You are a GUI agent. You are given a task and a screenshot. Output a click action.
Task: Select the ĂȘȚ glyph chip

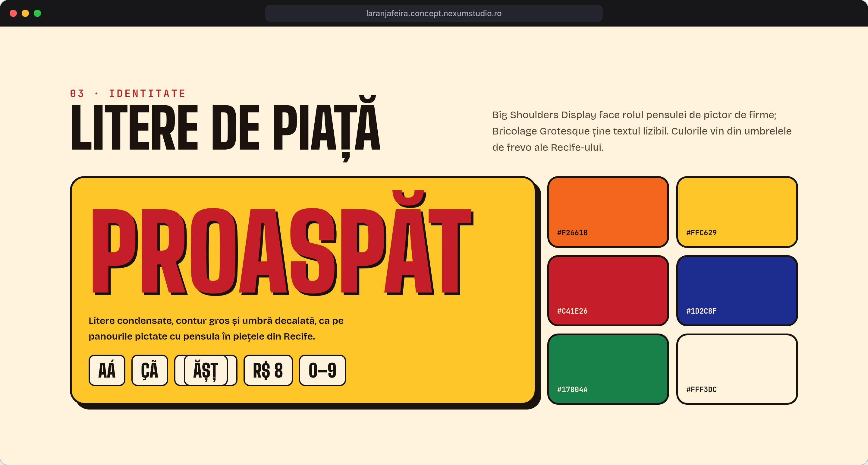(206, 370)
